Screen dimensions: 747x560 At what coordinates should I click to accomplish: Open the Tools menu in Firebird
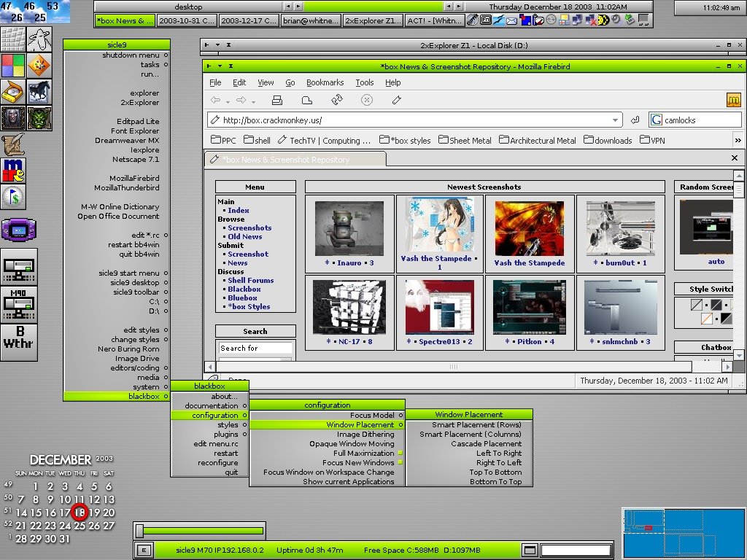(365, 82)
